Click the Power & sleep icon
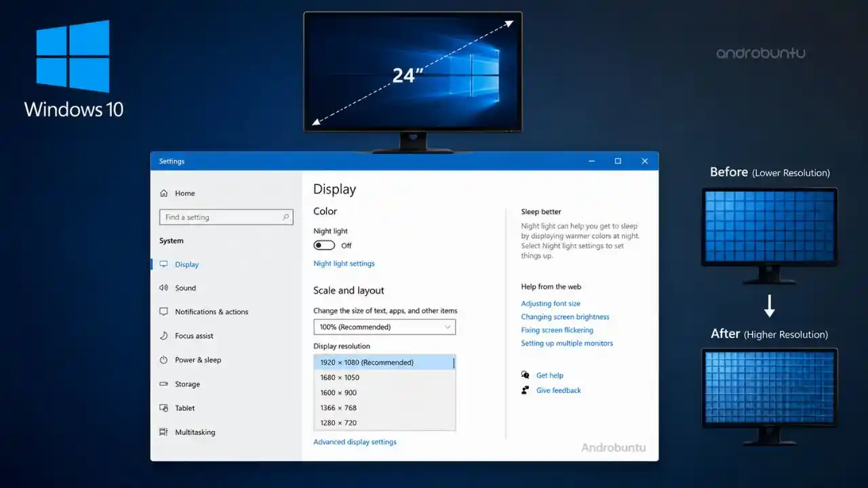Image resolution: width=868 pixels, height=488 pixels. [x=163, y=360]
